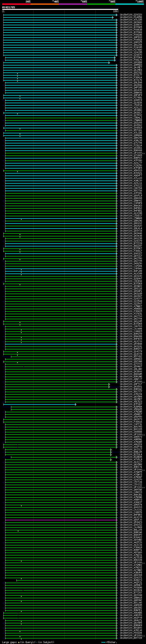Image resolution: width=146 pixels, height=644 pixels.
Task: Select the UniRef100_Q9LEA9 label
Action: (131, 82)
